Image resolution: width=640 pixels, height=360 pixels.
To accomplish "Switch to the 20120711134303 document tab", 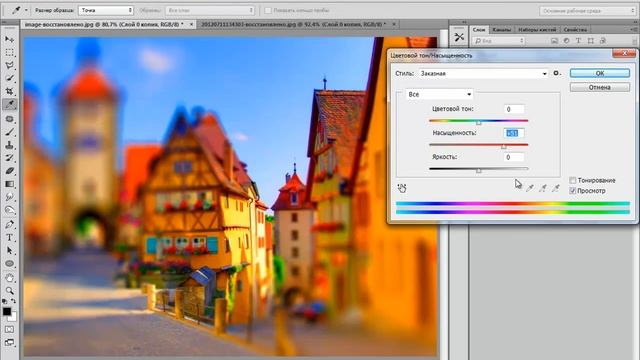I will pos(298,24).
